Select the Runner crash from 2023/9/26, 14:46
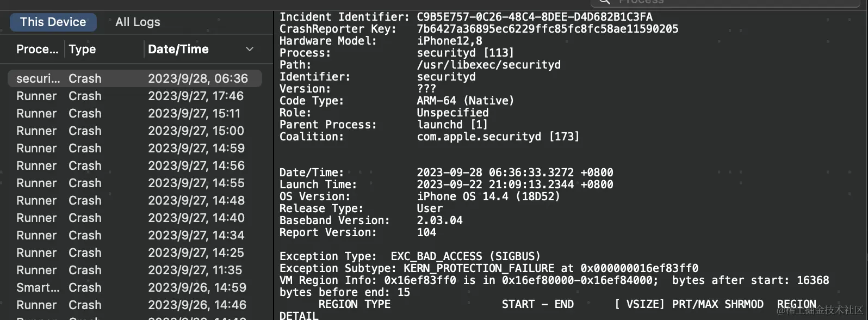 coord(134,305)
